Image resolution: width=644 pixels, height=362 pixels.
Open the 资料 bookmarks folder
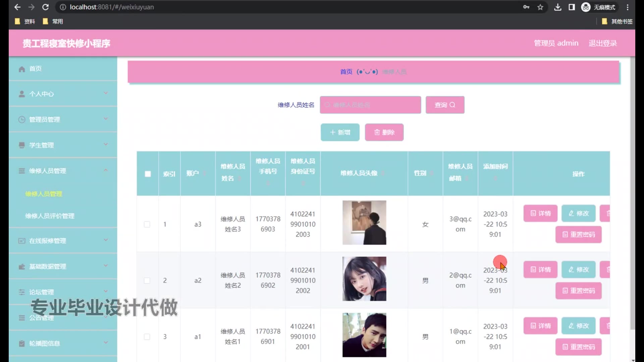pos(25,21)
